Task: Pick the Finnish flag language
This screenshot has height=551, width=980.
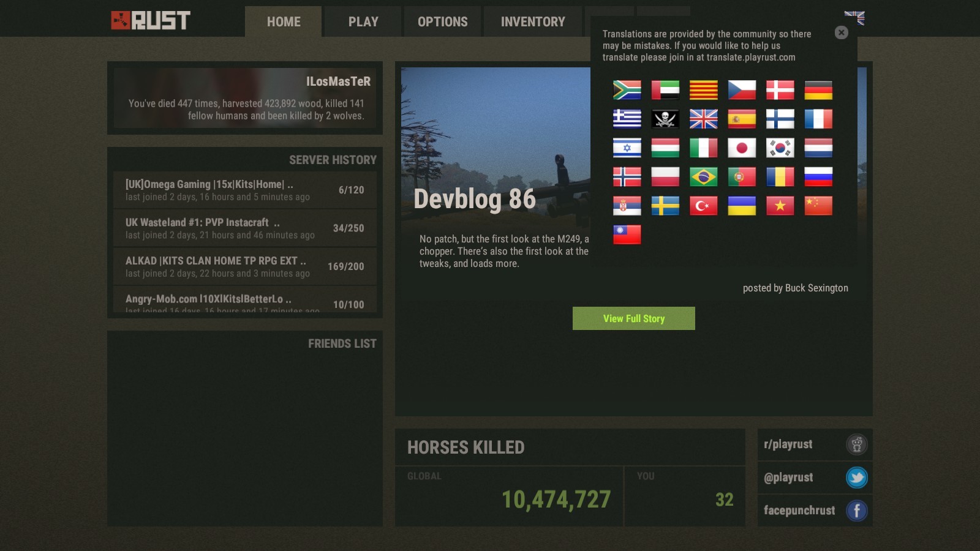Action: [780, 119]
